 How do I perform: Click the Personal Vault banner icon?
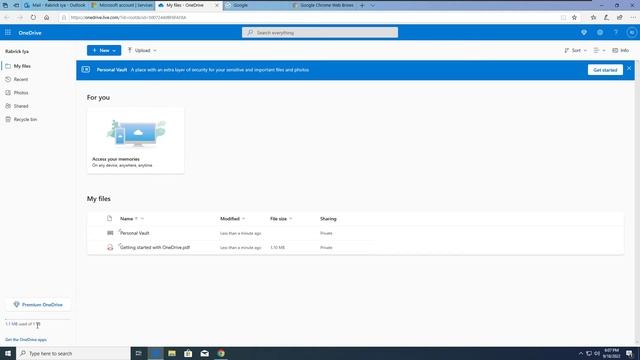[x=86, y=70]
